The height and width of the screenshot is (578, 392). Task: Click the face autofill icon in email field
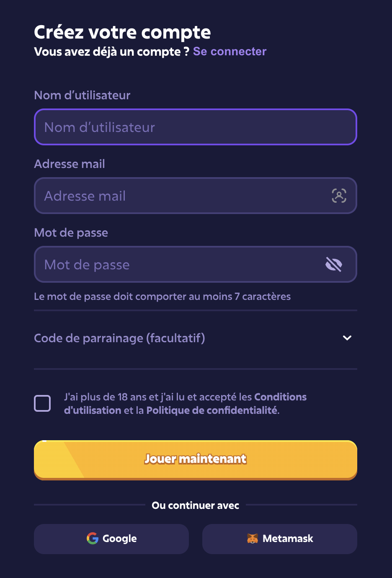pos(339,196)
